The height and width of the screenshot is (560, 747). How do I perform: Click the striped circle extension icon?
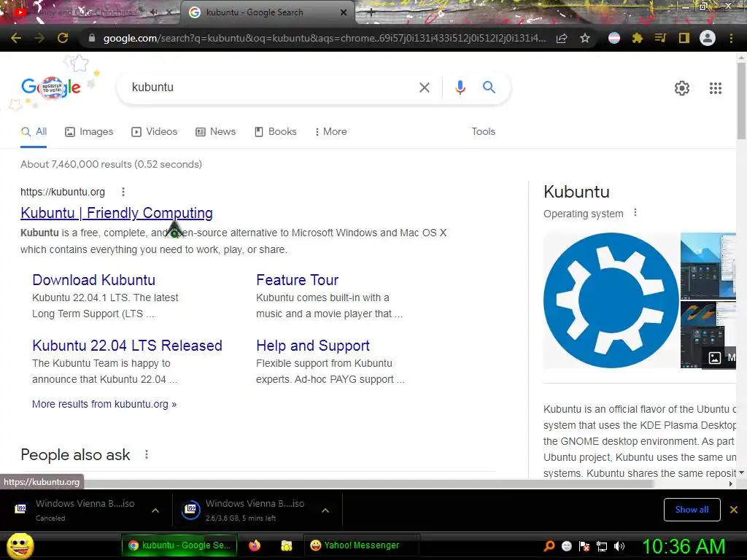point(614,38)
